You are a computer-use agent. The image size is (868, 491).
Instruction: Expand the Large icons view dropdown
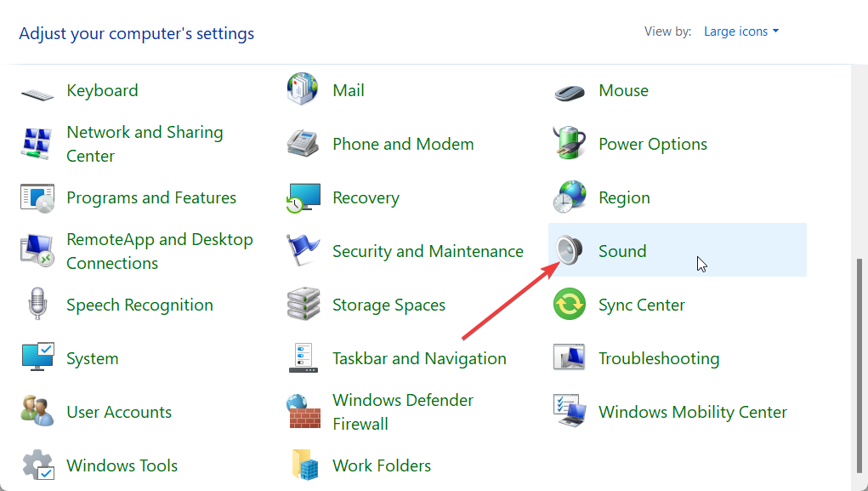tap(741, 31)
